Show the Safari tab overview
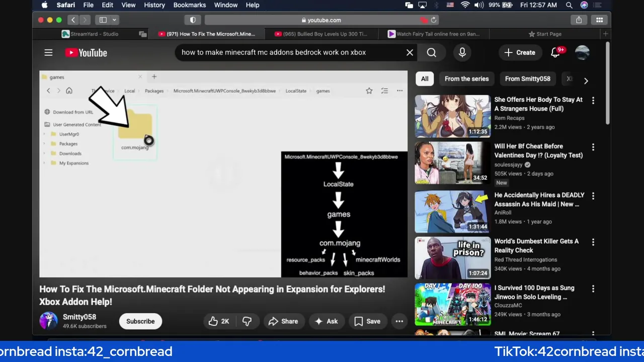 pyautogui.click(x=599, y=20)
